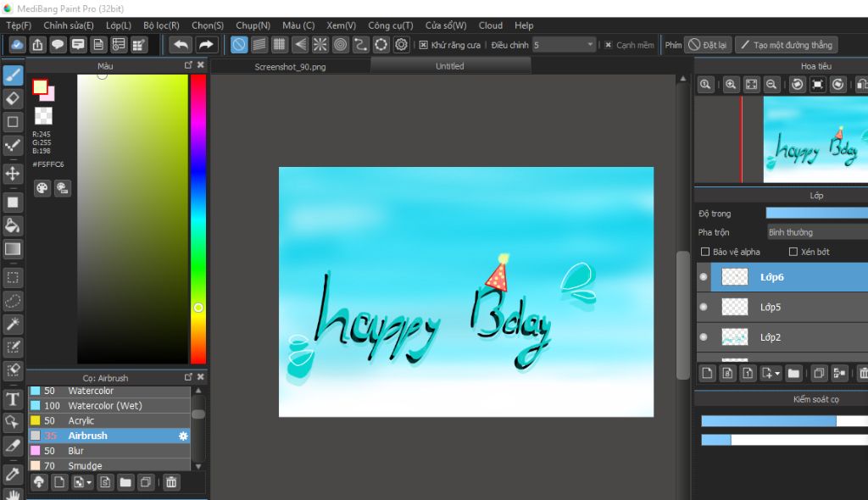The image size is (868, 500).
Task: Select the Bucket fill tool
Action: [x=13, y=225]
